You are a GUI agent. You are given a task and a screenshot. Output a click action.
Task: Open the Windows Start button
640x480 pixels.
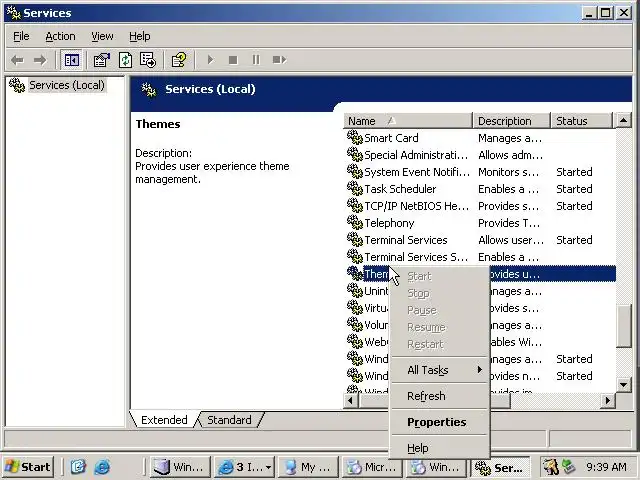(28, 467)
